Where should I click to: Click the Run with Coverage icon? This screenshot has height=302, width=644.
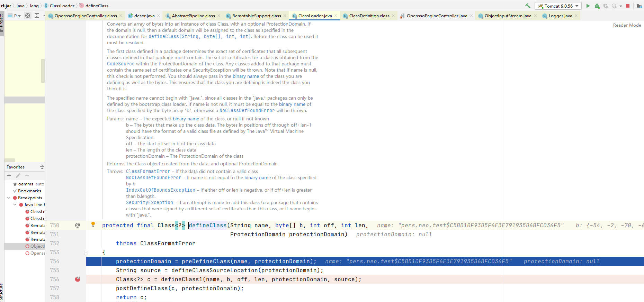point(606,6)
